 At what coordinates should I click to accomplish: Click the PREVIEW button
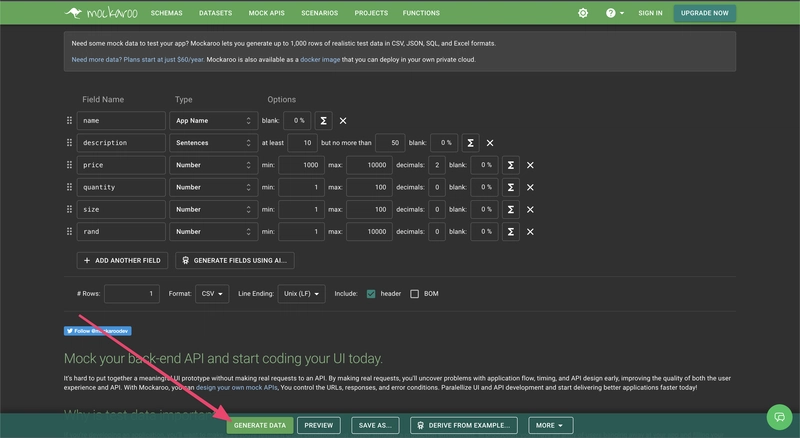tap(318, 425)
